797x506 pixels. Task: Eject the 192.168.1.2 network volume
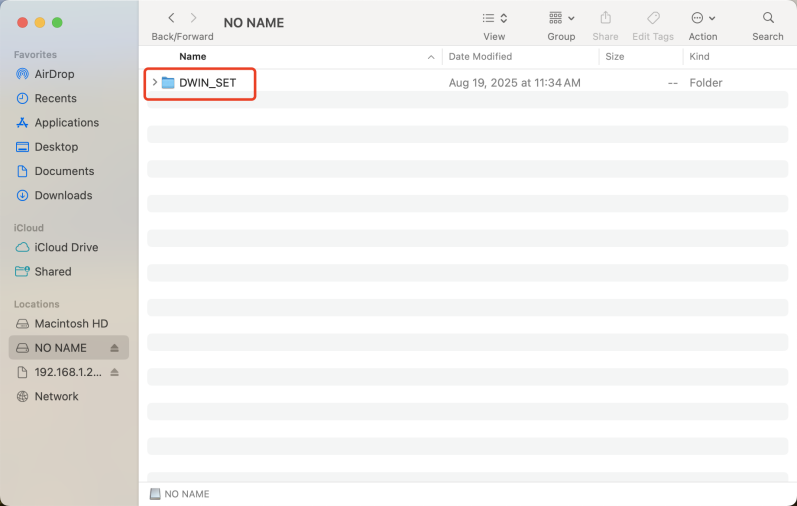click(x=114, y=372)
